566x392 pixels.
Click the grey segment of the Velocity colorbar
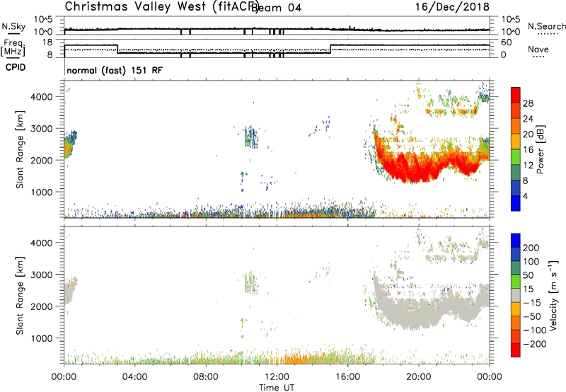point(516,296)
